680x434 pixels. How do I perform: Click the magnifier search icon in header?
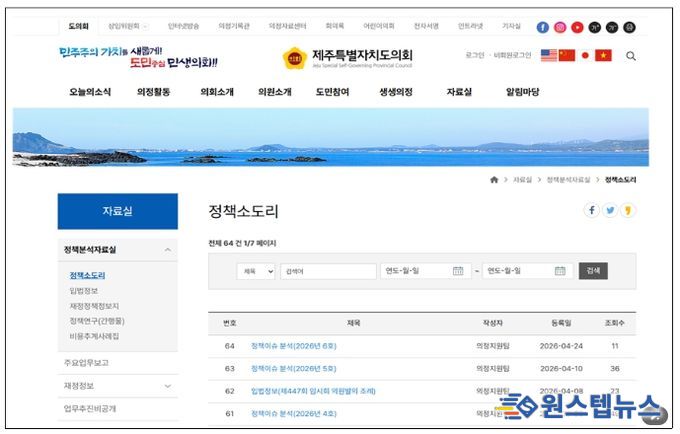pos(631,56)
